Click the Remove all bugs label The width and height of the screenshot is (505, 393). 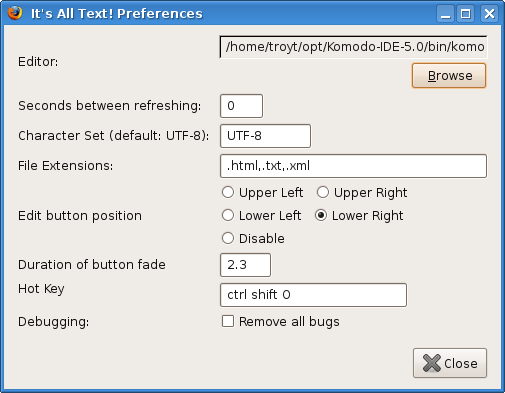coord(289,322)
